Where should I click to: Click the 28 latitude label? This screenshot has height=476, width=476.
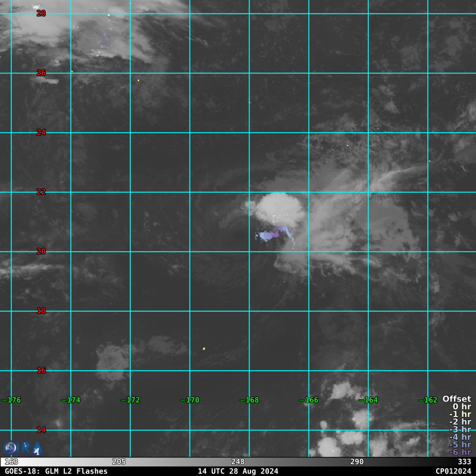pyautogui.click(x=41, y=13)
